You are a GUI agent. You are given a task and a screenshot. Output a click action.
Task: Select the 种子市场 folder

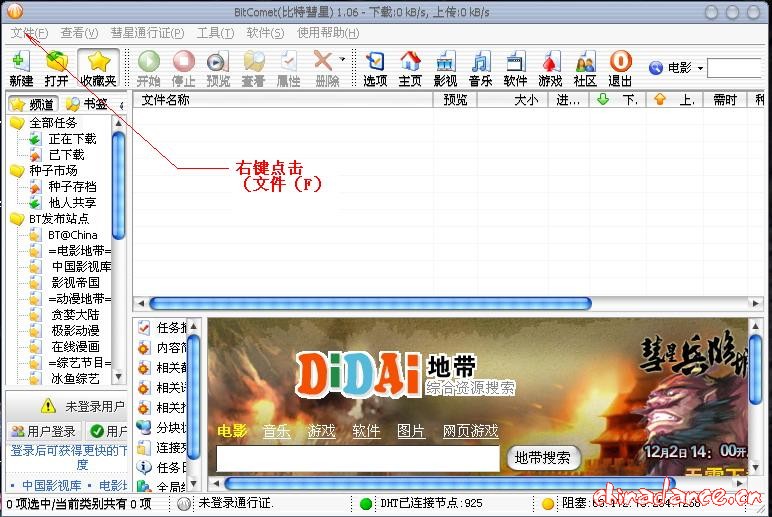[53, 170]
